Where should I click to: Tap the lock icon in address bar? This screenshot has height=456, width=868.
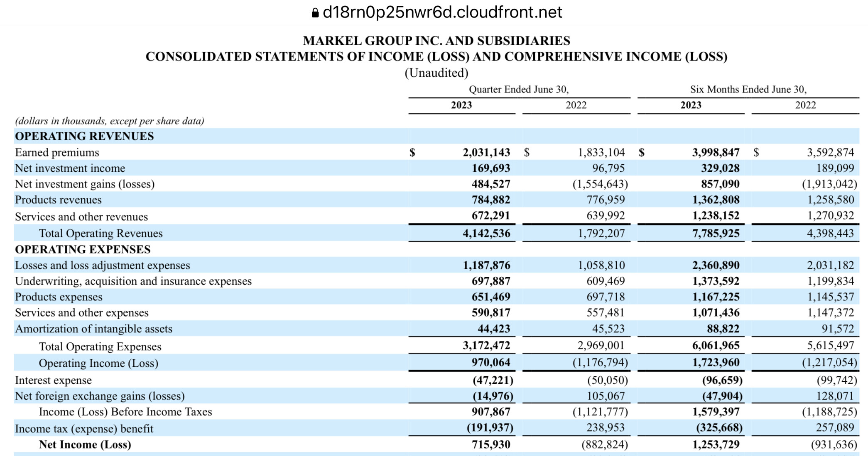click(315, 13)
